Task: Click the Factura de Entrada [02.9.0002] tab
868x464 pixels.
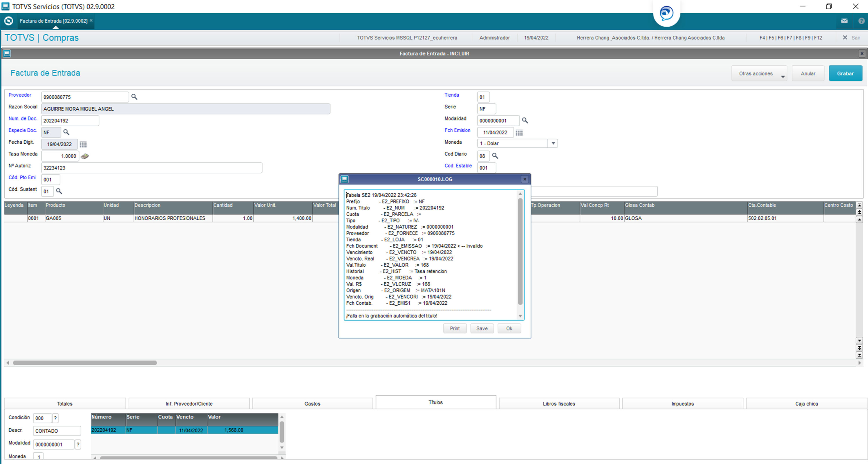Action: [x=53, y=21]
